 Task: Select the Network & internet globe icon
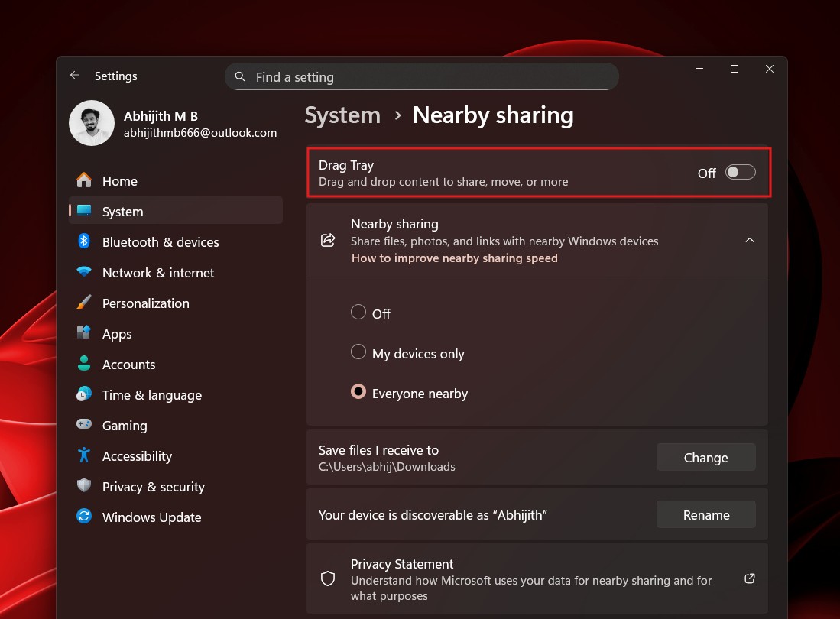point(84,272)
